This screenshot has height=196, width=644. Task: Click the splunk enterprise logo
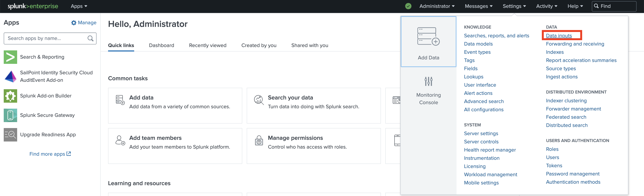(x=32, y=6)
